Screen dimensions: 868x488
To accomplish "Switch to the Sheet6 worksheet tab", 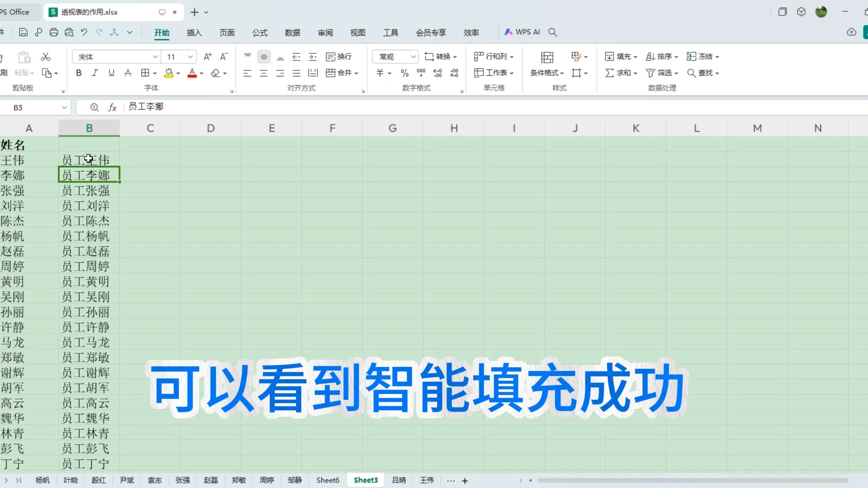I will pyautogui.click(x=327, y=480).
